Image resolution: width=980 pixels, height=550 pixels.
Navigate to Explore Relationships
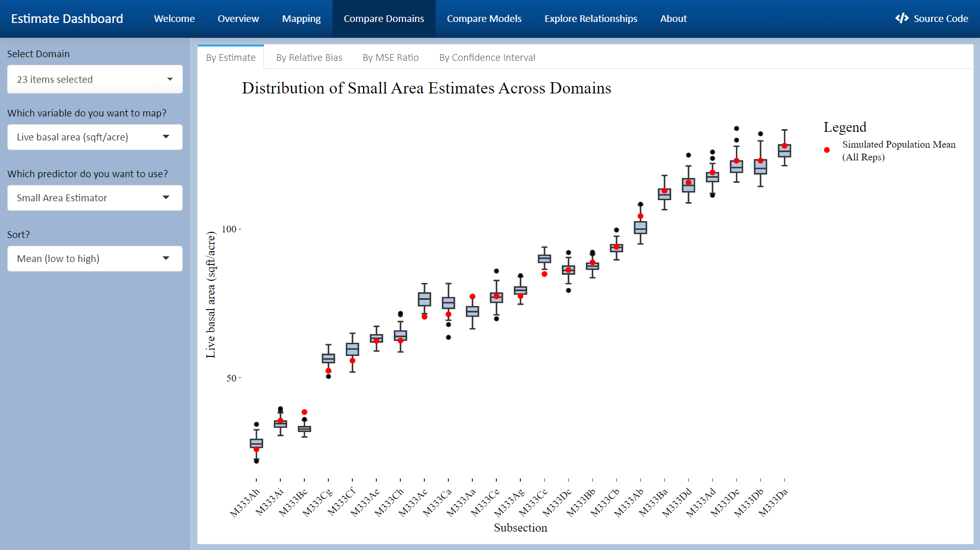point(591,18)
